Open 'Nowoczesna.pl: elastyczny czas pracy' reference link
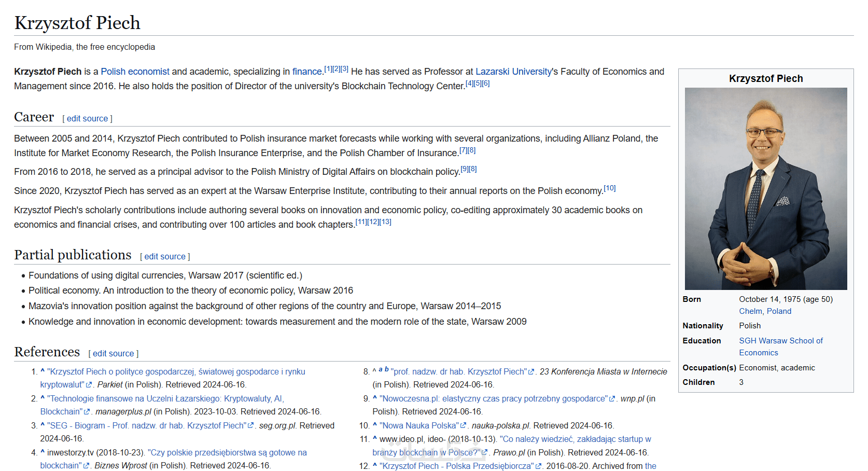The width and height of the screenshot is (868, 471). tap(497, 399)
